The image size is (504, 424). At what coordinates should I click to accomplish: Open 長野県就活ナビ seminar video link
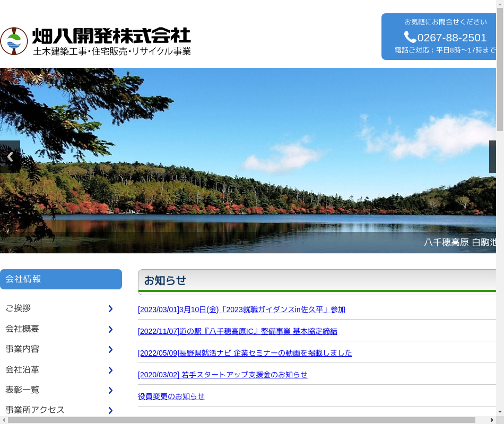click(245, 353)
